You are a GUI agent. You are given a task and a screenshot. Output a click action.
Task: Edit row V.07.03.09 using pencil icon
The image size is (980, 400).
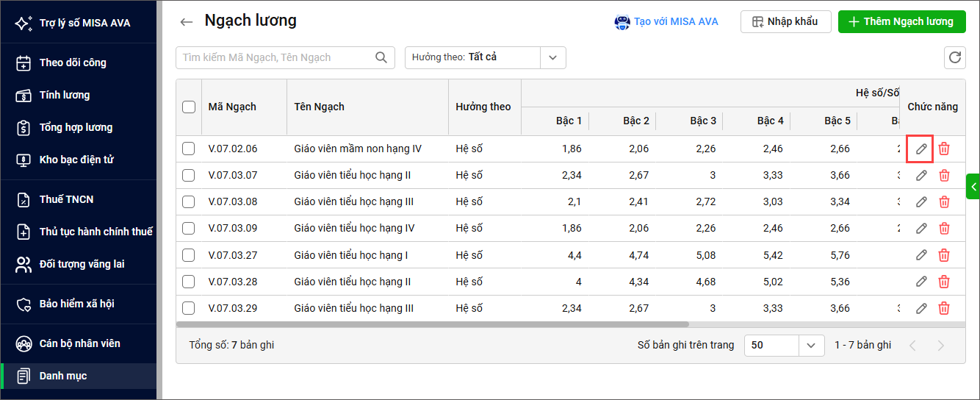920,229
